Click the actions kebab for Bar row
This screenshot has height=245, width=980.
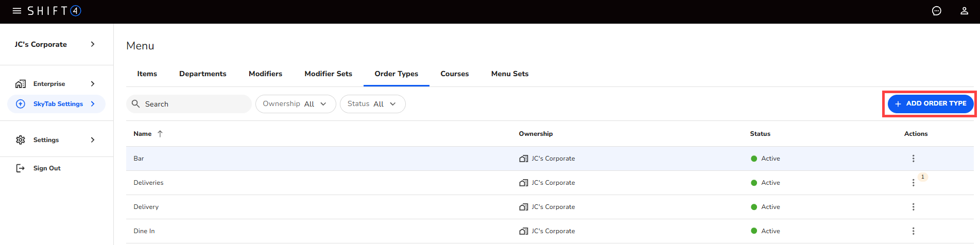pyautogui.click(x=913, y=159)
